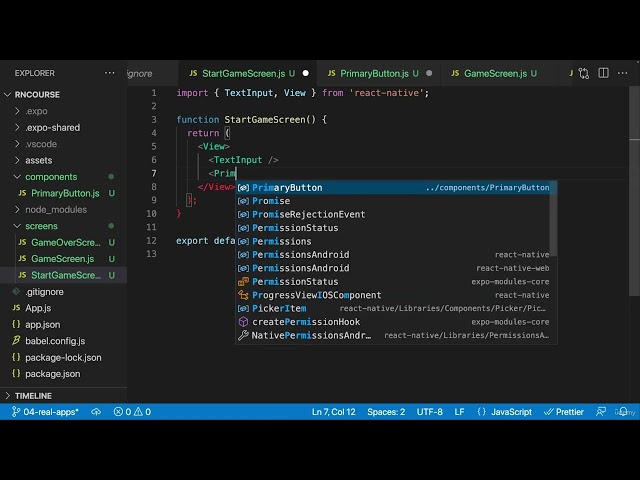640x480 pixels.
Task: Select PrimaryButton autocomplete suggestion
Action: [288, 187]
